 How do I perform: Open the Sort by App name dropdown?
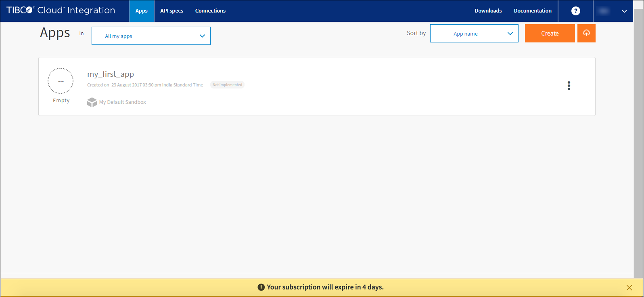point(474,34)
